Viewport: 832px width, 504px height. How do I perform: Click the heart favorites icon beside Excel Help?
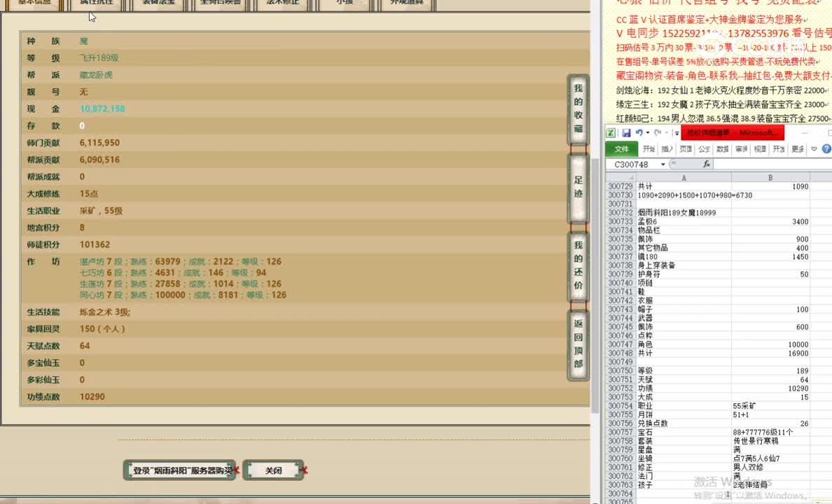[x=813, y=148]
